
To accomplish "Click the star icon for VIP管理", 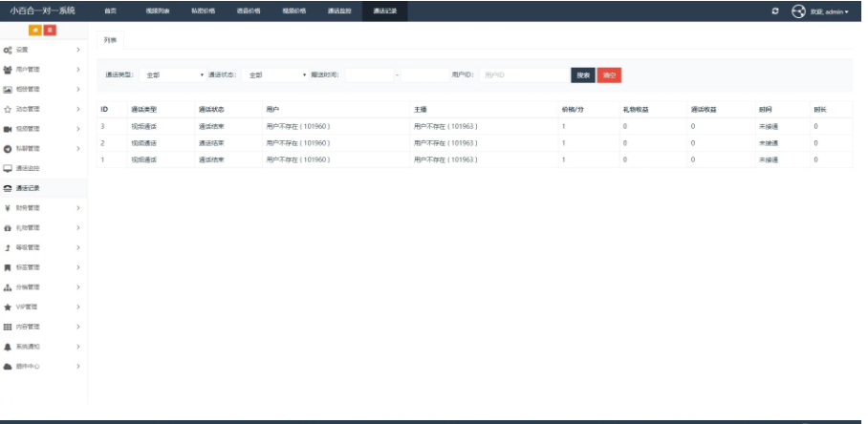I will click(8, 307).
